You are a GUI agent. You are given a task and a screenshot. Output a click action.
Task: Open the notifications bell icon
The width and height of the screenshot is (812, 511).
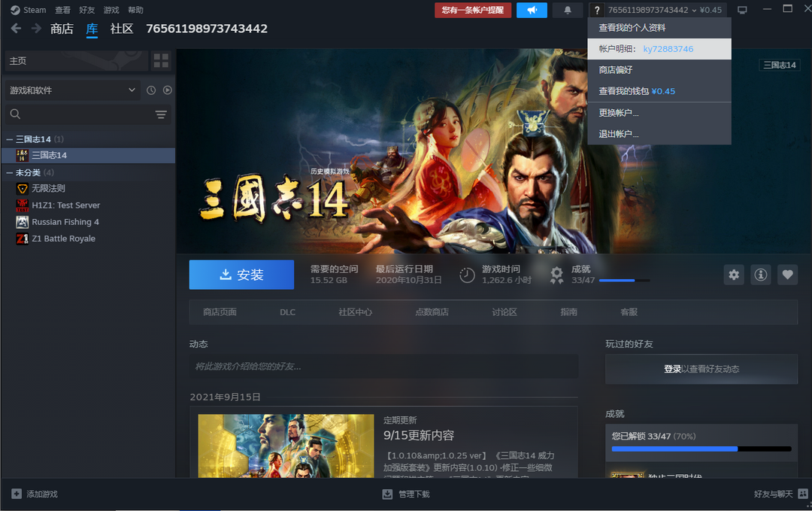(568, 10)
